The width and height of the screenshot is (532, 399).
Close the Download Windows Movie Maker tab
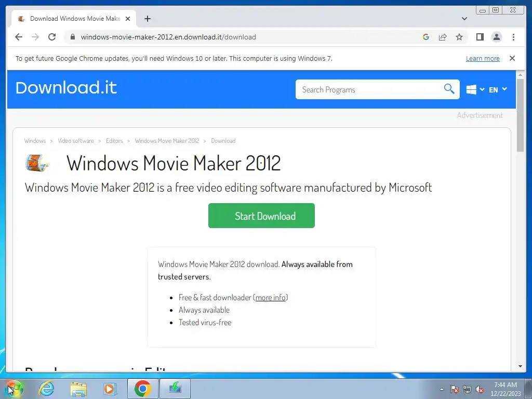pyautogui.click(x=128, y=19)
